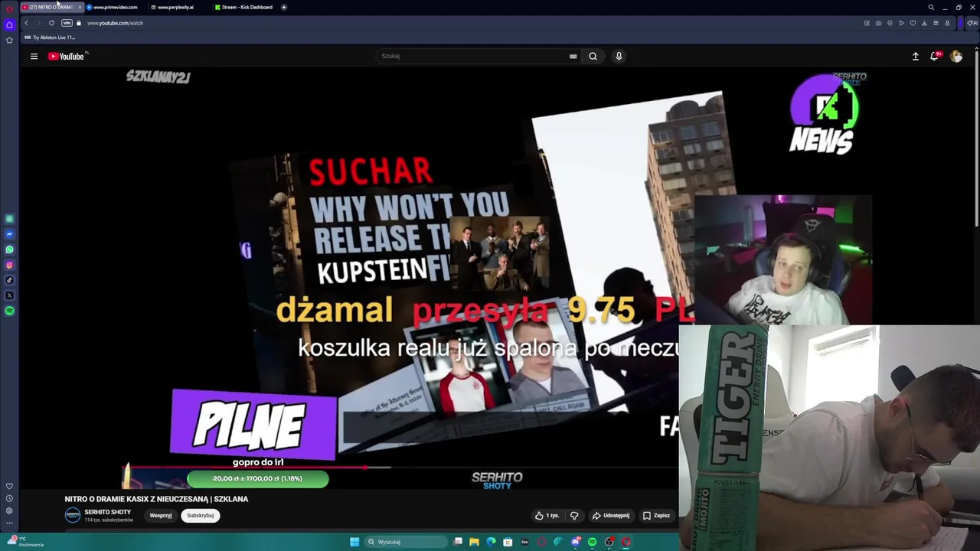Open WhatsApp in the sidebar

[9, 249]
